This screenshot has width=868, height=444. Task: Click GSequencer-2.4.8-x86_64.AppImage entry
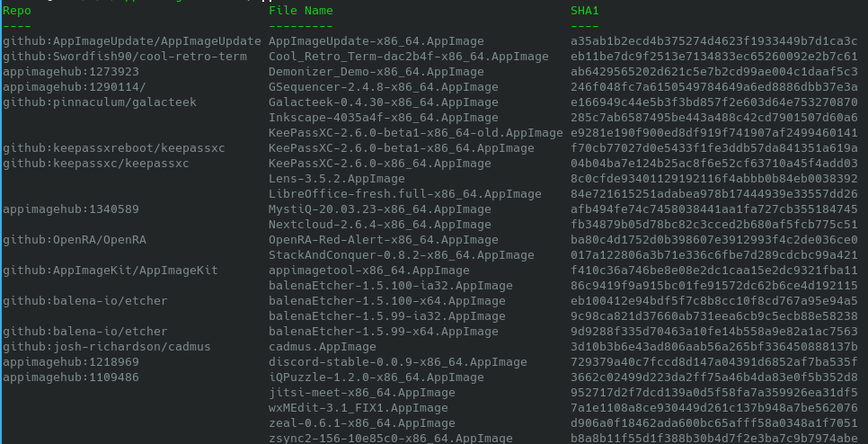tap(384, 87)
